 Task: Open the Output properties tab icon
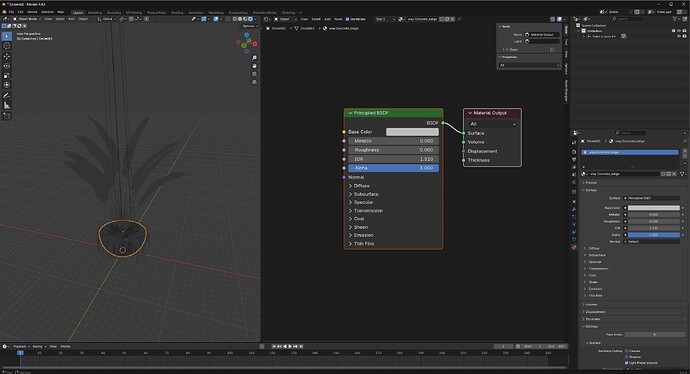pos(574,159)
